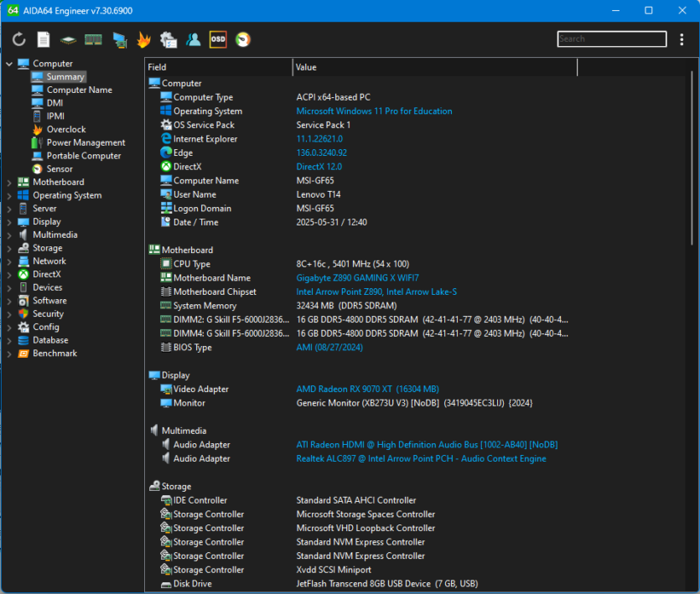Open the DirectX 12.0 link

coord(319,167)
